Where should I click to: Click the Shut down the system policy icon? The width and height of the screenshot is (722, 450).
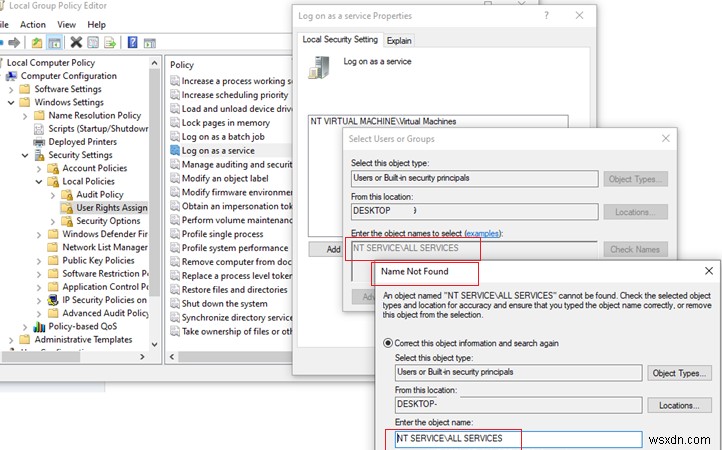pyautogui.click(x=175, y=303)
